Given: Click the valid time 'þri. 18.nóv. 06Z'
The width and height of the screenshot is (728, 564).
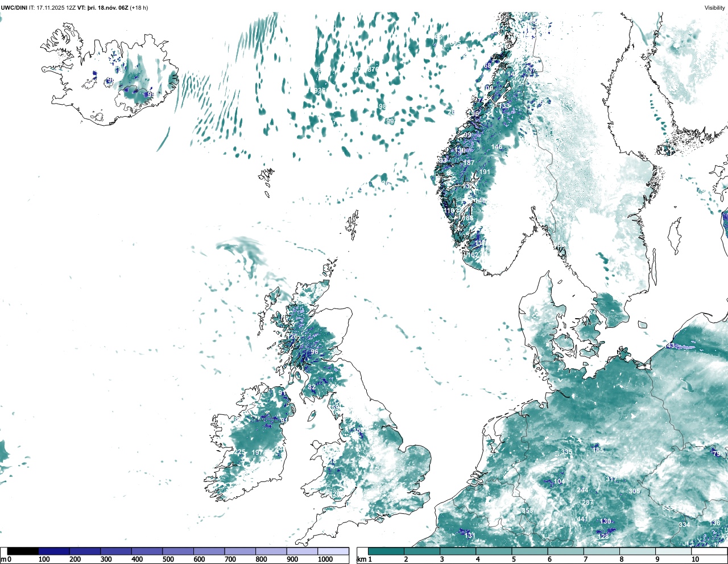Looking at the screenshot, I should 108,8.
